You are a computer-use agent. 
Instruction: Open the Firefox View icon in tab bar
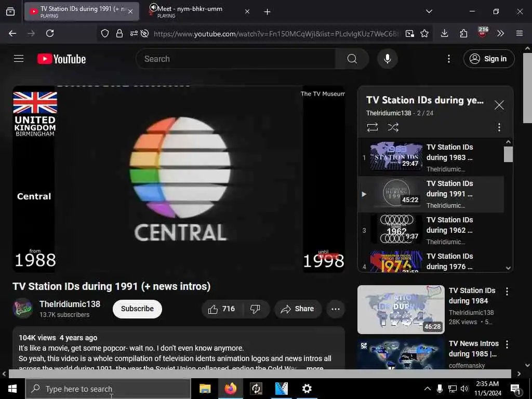point(10,12)
